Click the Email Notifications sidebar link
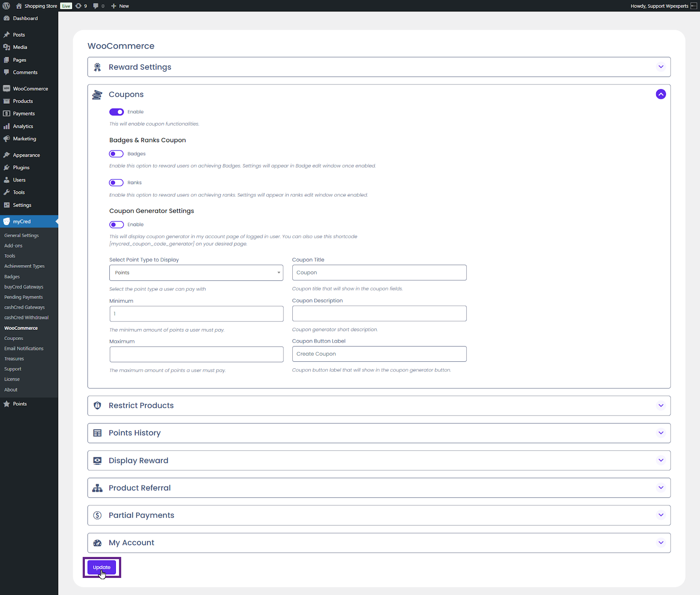 24,349
